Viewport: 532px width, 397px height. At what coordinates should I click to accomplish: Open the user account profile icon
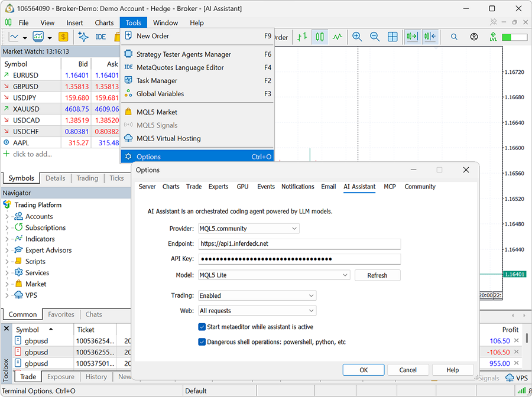pyautogui.click(x=474, y=37)
